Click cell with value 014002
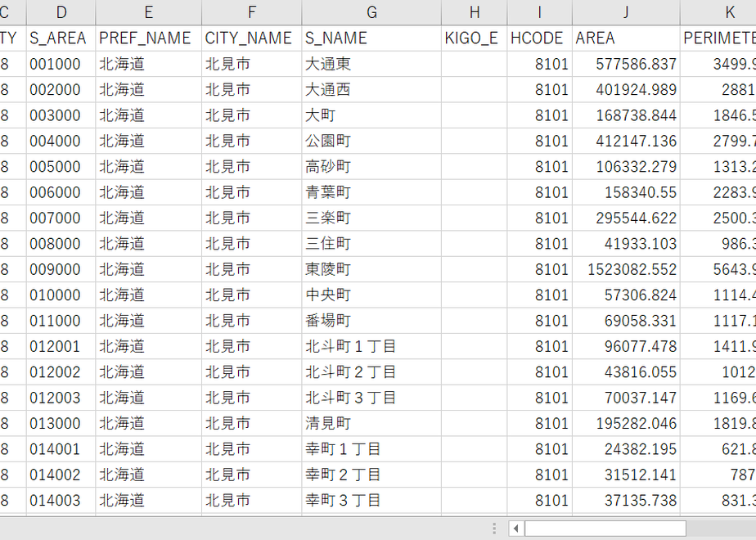The height and width of the screenshot is (540, 756). tap(61, 475)
